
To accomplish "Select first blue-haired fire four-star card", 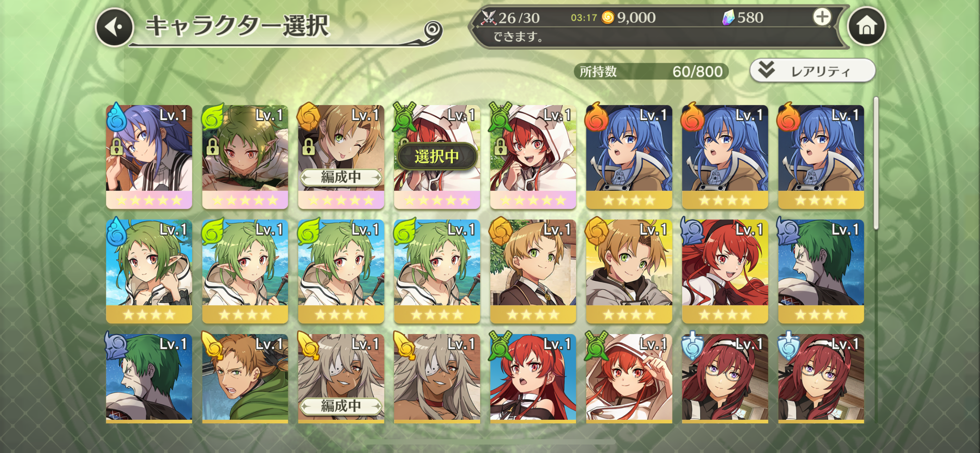I will point(629,157).
